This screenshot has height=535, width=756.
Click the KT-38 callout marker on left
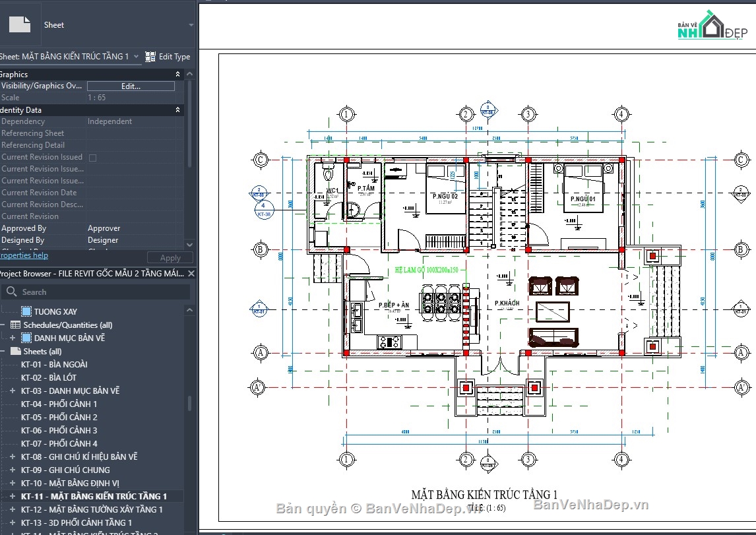click(x=263, y=210)
